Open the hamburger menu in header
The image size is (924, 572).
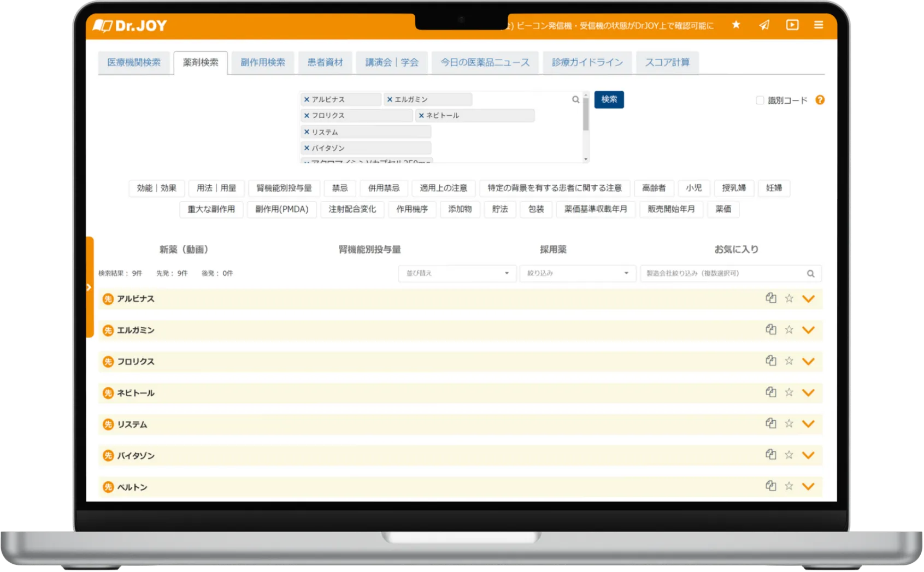819,25
